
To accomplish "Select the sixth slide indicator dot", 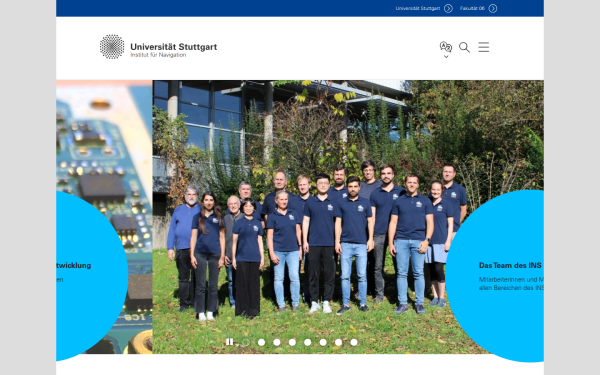I will click(x=323, y=342).
